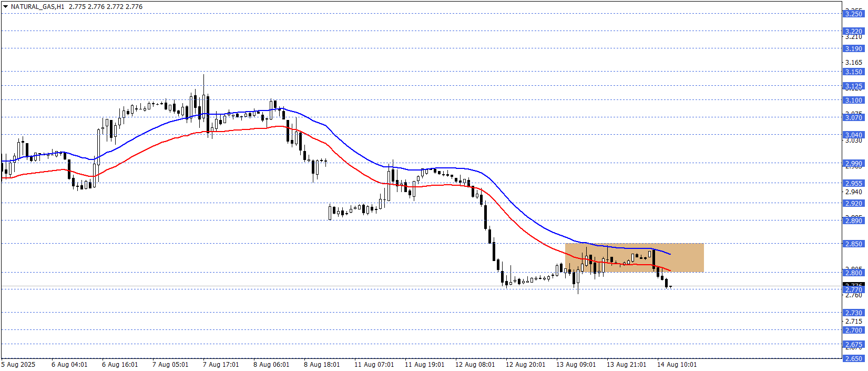Screen dimensions: 868x371
Task: Click the 2.675 price level label
Action: (853, 344)
